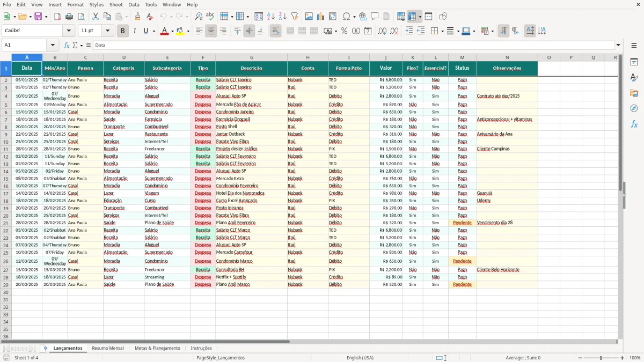This screenshot has width=644, height=362.
Task: Print the spreadsheet using the printer icon
Action: [69, 17]
